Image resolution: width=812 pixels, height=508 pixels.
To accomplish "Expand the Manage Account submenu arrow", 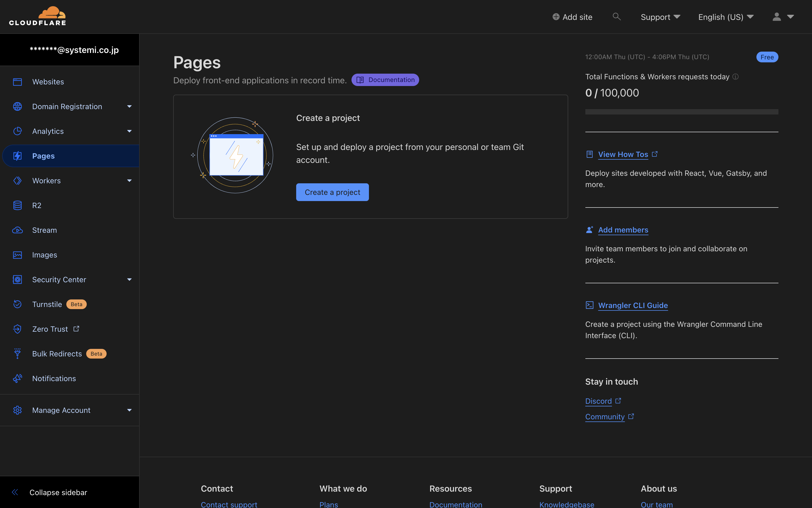I will [x=129, y=410].
